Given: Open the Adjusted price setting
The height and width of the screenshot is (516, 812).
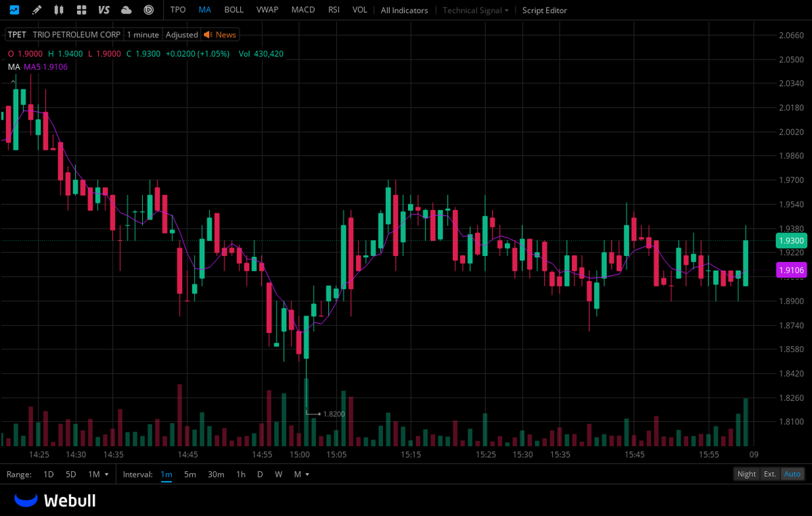Looking at the screenshot, I should (182, 35).
